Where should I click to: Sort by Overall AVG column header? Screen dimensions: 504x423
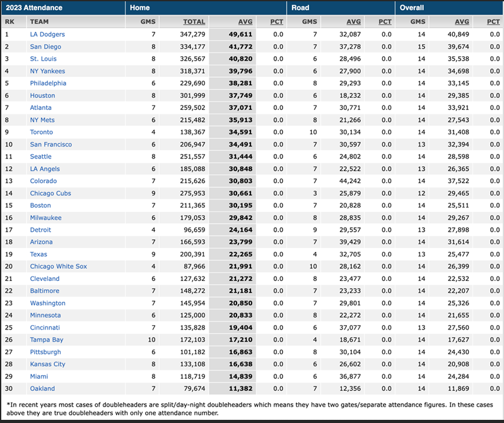tap(462, 22)
